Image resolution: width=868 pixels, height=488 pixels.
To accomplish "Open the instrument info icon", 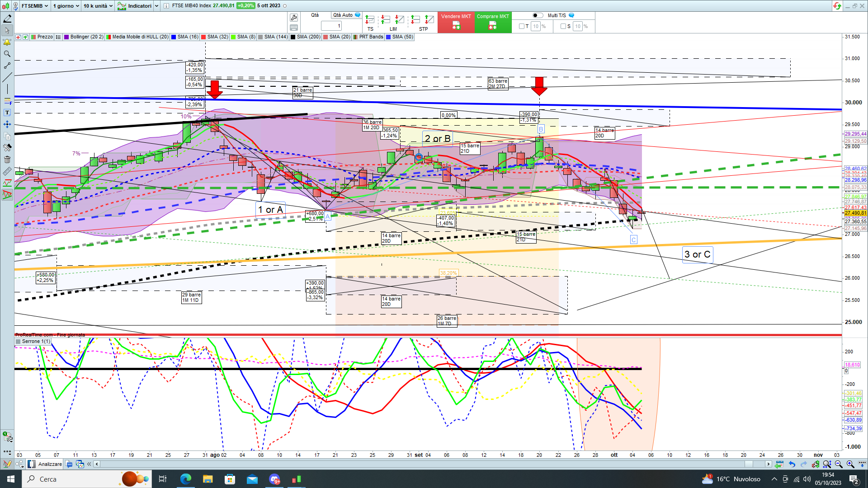I will (x=166, y=6).
